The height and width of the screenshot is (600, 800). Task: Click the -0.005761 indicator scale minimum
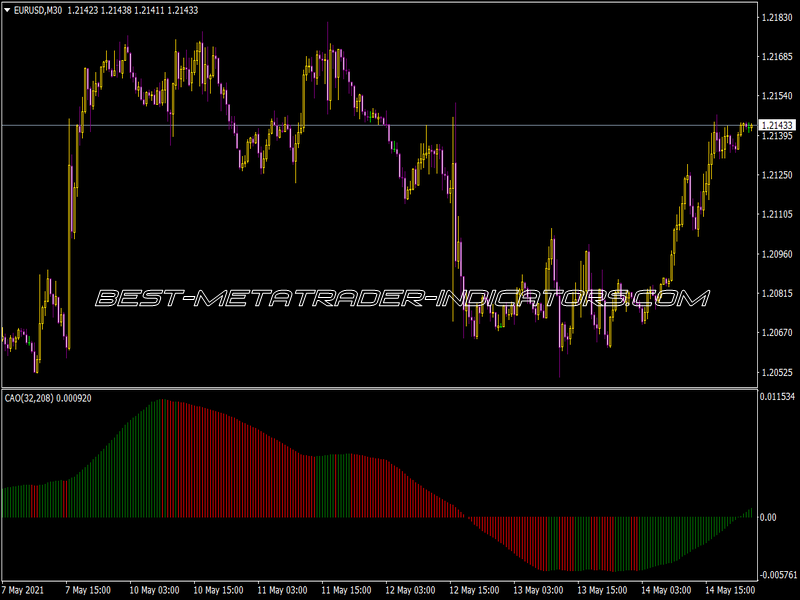click(778, 575)
